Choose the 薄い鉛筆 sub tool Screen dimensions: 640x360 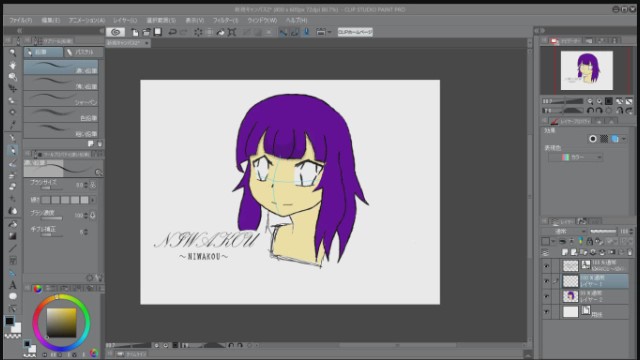(61, 83)
